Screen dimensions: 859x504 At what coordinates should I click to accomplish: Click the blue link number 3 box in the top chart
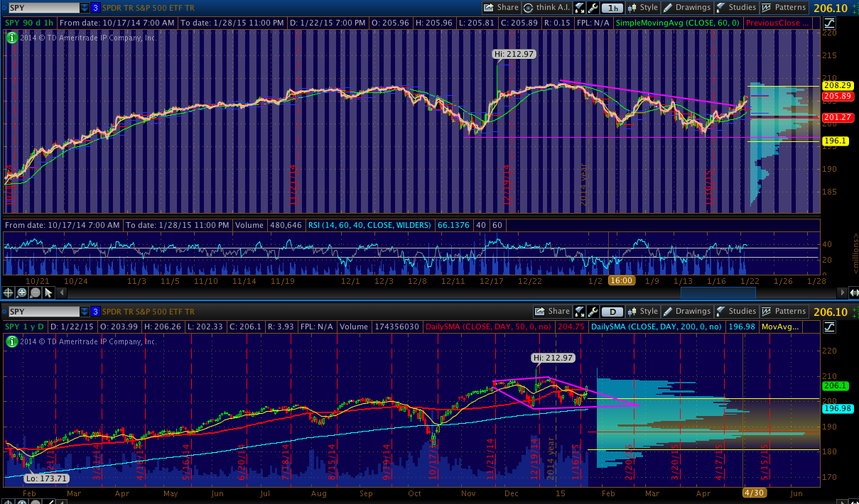(x=95, y=8)
